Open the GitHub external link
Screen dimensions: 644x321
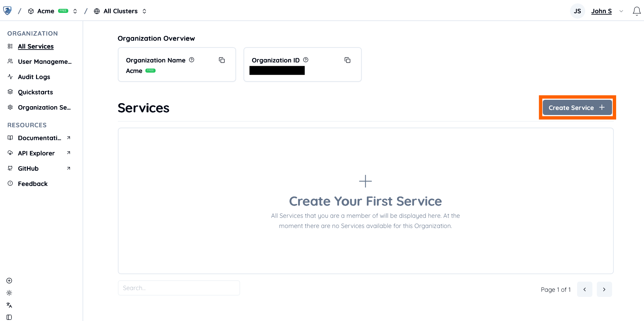pos(28,169)
